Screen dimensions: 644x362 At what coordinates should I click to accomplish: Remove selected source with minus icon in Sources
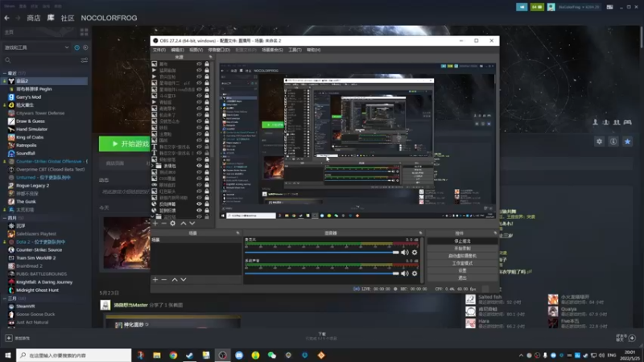164,224
